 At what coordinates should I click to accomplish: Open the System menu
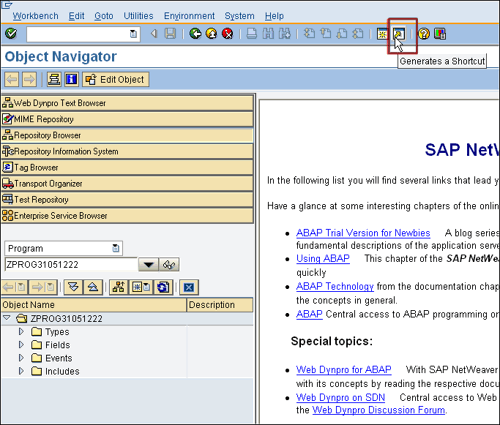[x=239, y=16]
